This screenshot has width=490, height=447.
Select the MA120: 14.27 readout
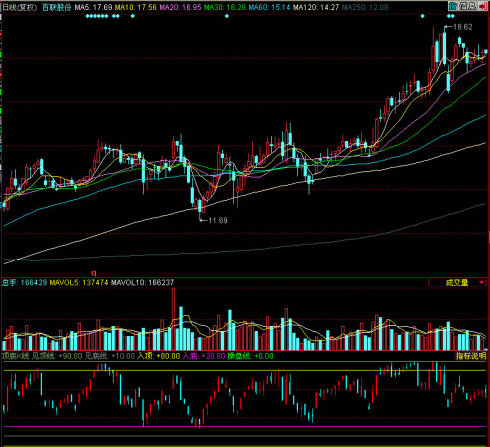tap(316, 7)
